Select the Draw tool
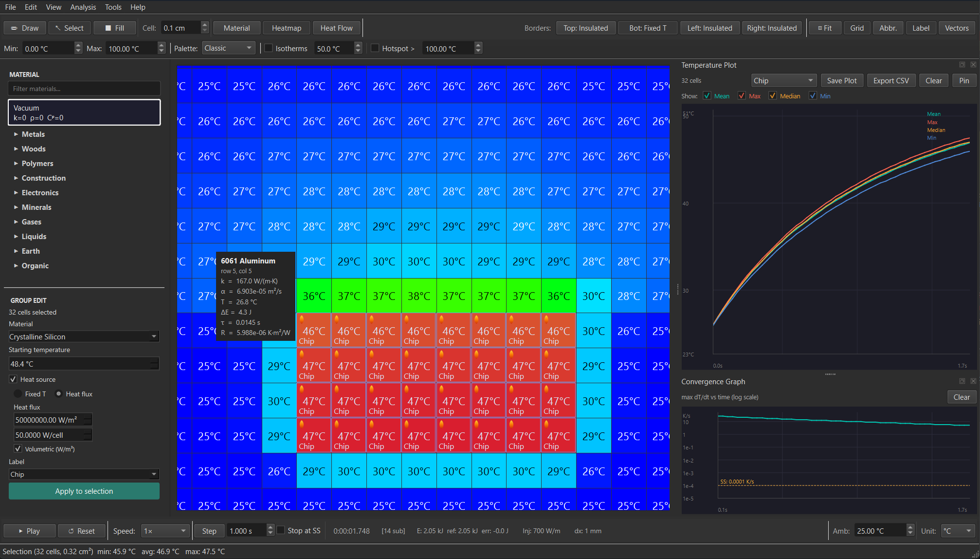This screenshot has width=980, height=559. click(25, 28)
